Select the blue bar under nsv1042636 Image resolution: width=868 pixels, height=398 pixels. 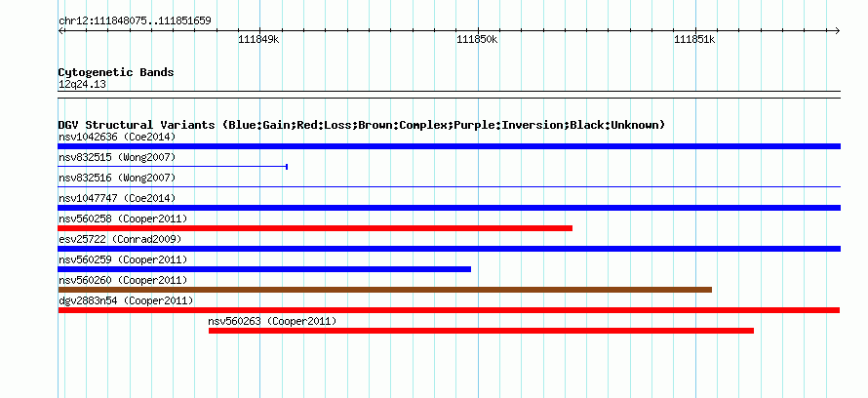(x=449, y=146)
